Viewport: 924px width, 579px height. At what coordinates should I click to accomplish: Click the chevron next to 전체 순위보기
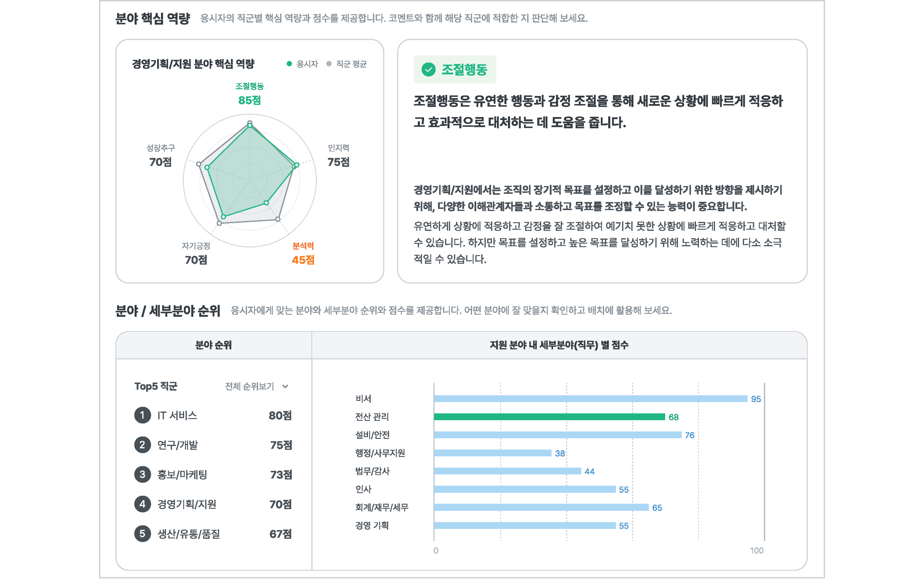(x=285, y=387)
